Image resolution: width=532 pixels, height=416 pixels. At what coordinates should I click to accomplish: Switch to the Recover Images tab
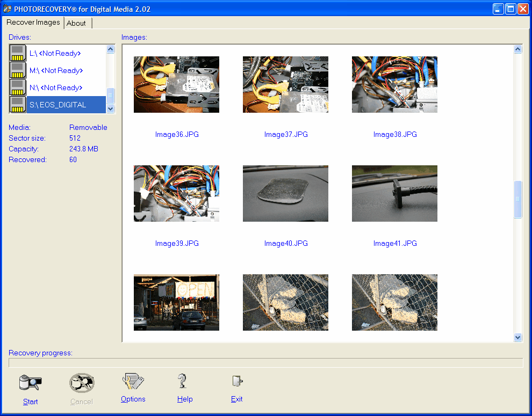(33, 23)
